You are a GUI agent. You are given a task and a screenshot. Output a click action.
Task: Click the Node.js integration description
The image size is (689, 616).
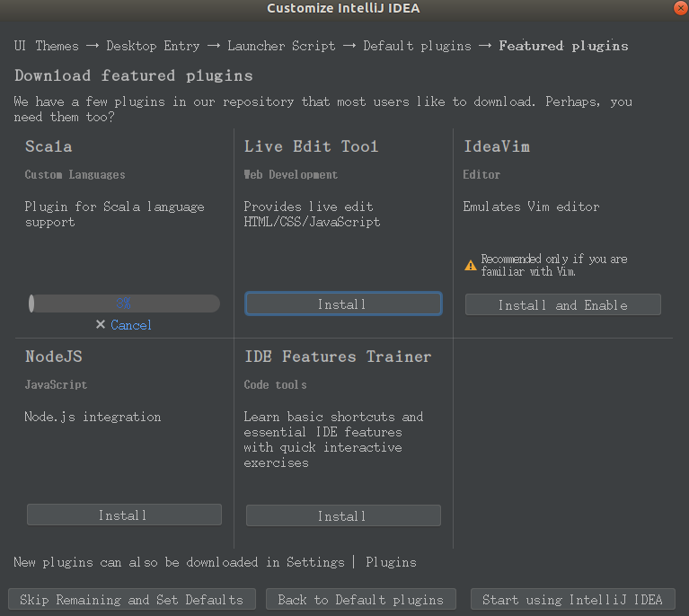(x=93, y=417)
